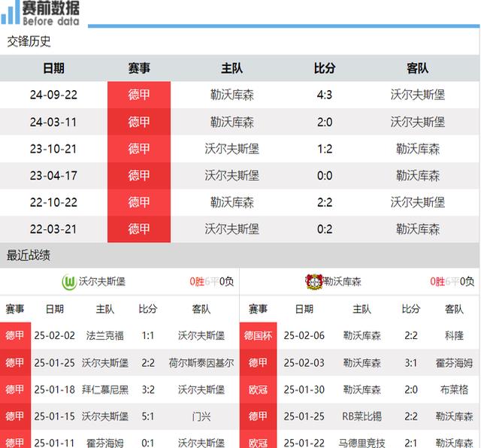Click the 德甲 tag in the 25-01-18 row
The width and height of the screenshot is (481, 448).
15,389
